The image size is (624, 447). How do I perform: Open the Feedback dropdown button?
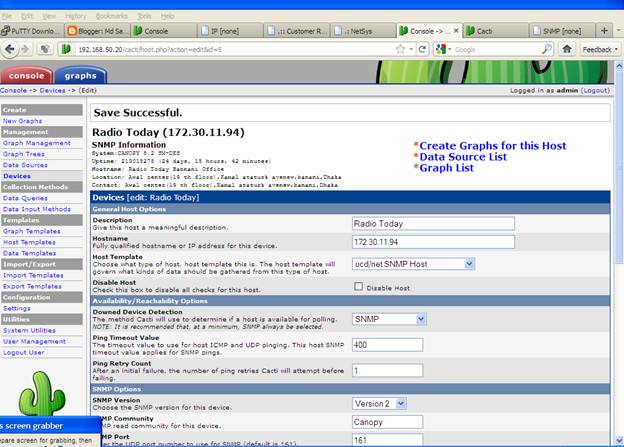600,49
